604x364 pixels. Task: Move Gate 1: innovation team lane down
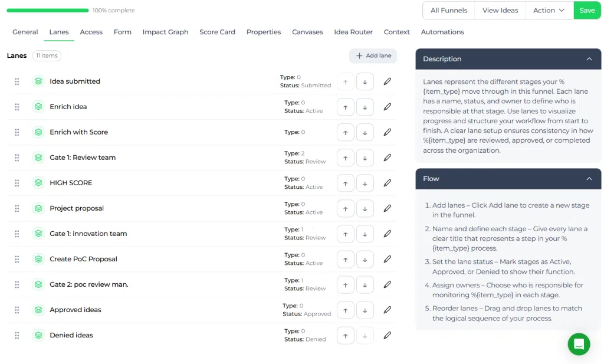pyautogui.click(x=365, y=235)
